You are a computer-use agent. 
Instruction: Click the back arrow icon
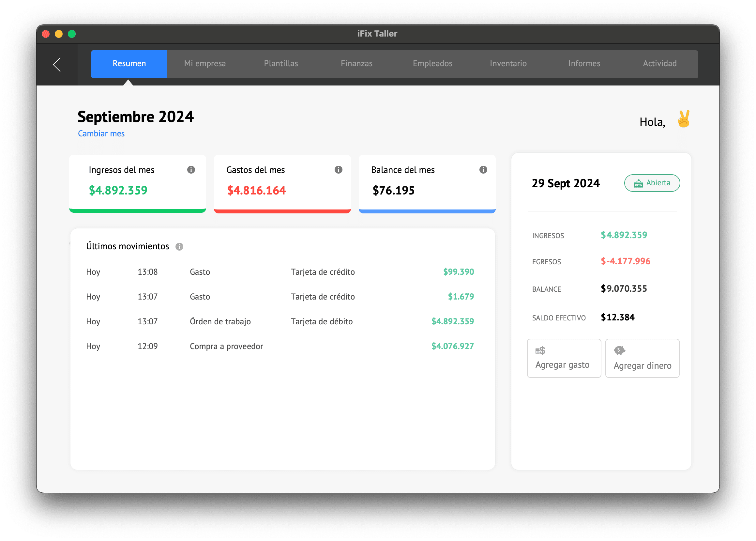[57, 64]
